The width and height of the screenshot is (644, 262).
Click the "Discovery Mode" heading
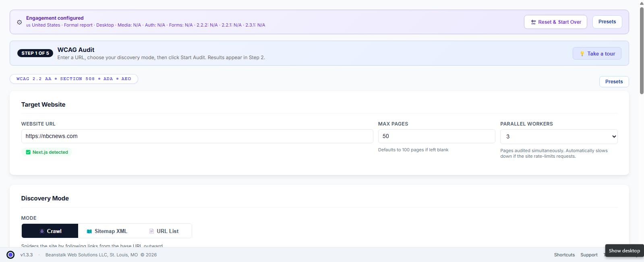[x=45, y=198]
